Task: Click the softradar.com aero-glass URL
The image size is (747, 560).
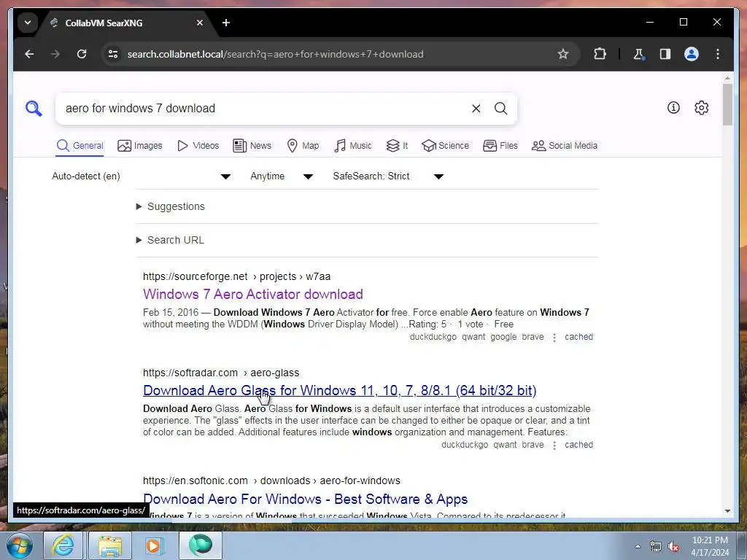Action: click(221, 373)
